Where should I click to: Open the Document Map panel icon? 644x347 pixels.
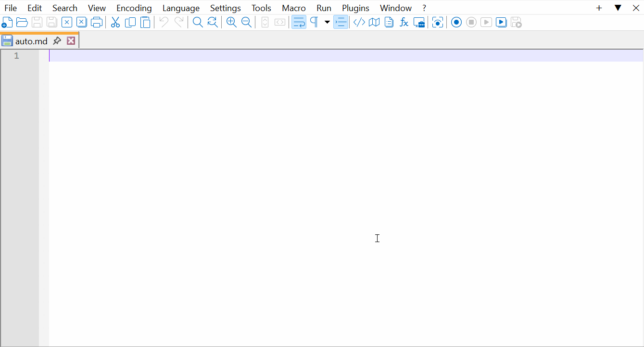click(x=374, y=22)
